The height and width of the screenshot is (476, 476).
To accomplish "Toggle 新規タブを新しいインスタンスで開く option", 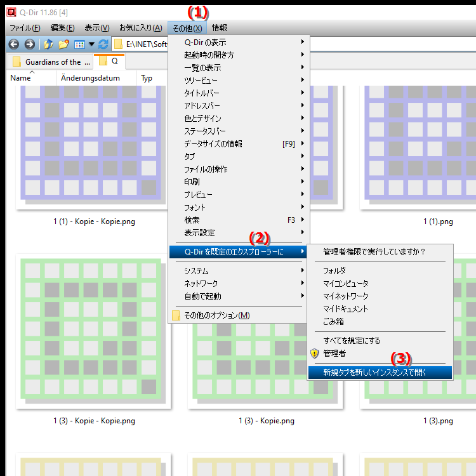I will point(380,373).
